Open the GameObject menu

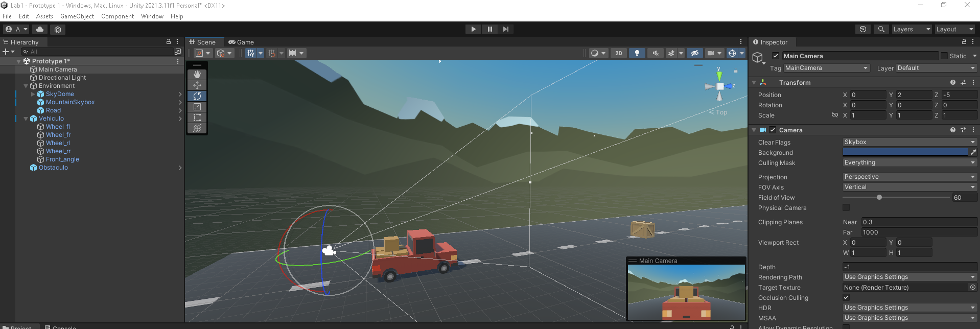tap(77, 16)
